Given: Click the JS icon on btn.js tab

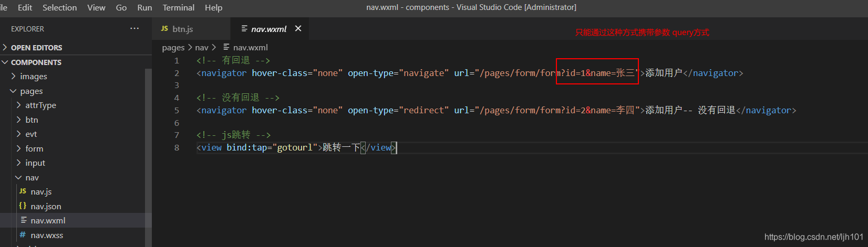Looking at the screenshot, I should coord(164,28).
